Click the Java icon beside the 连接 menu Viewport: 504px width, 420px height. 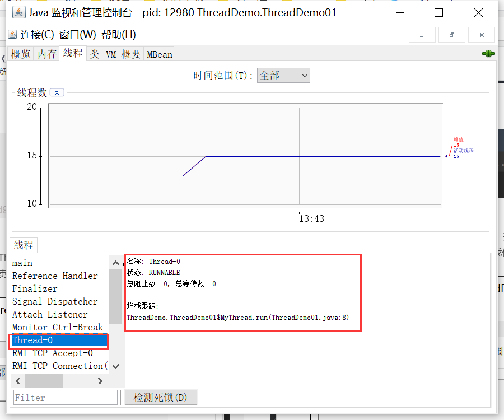point(12,34)
